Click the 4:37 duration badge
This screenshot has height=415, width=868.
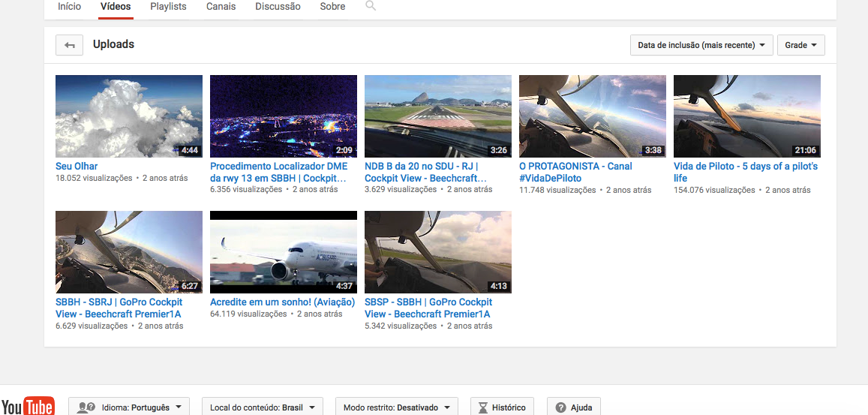[x=344, y=286]
